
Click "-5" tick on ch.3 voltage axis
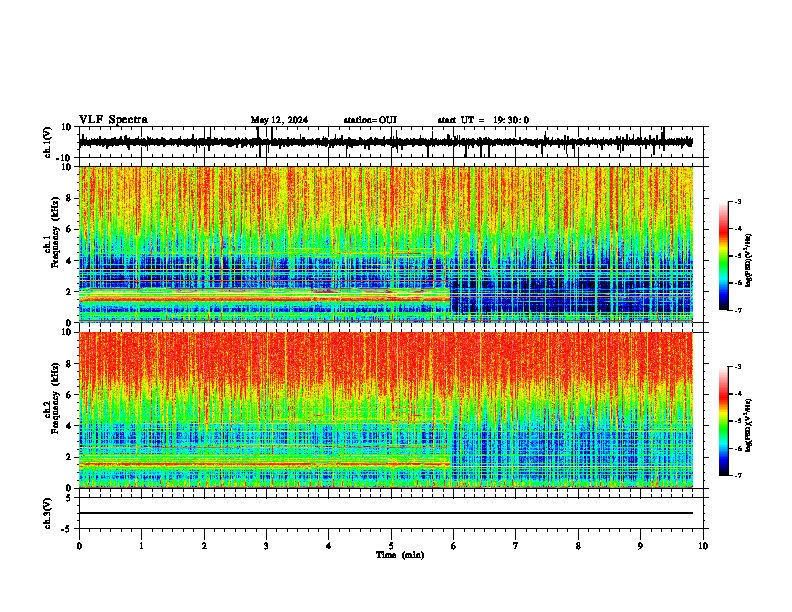point(66,529)
